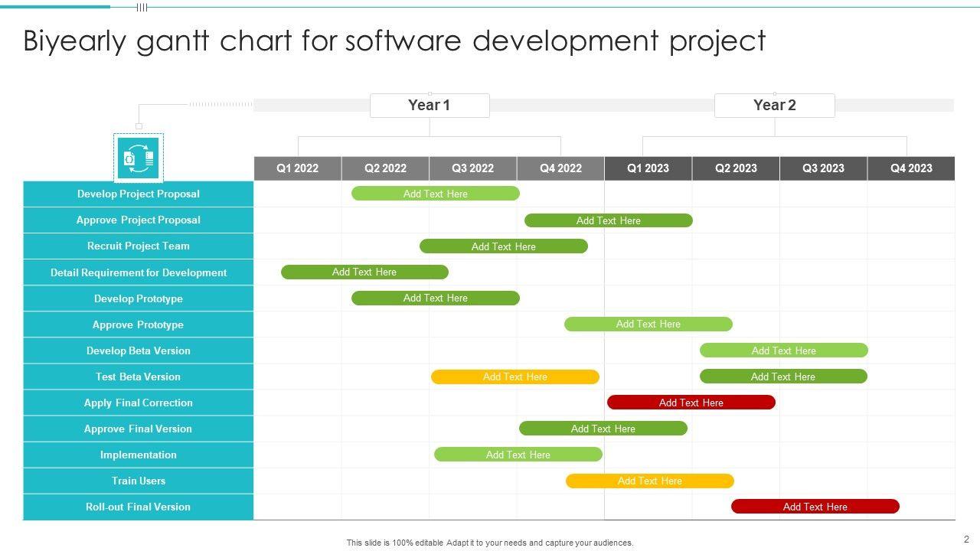The height and width of the screenshot is (551, 980).
Task: Select the Q1 2023 column header
Action: coord(648,168)
